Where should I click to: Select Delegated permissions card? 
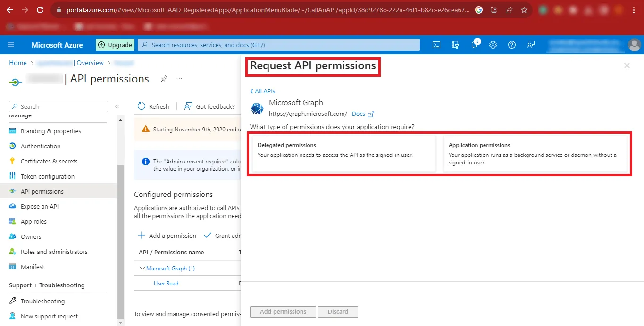click(344, 154)
